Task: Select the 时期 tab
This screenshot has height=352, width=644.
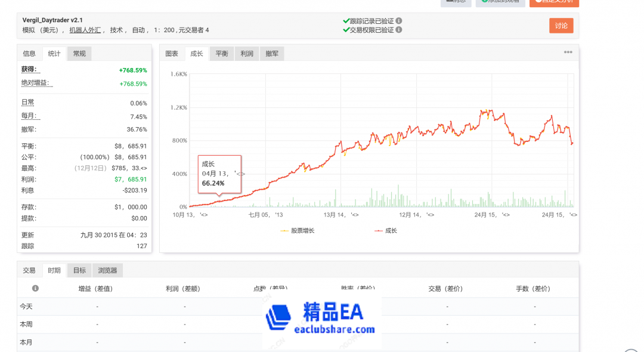Action: tap(54, 270)
